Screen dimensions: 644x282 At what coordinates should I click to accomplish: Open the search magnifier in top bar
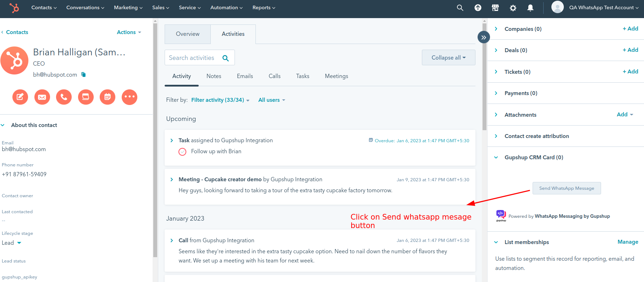pos(460,7)
